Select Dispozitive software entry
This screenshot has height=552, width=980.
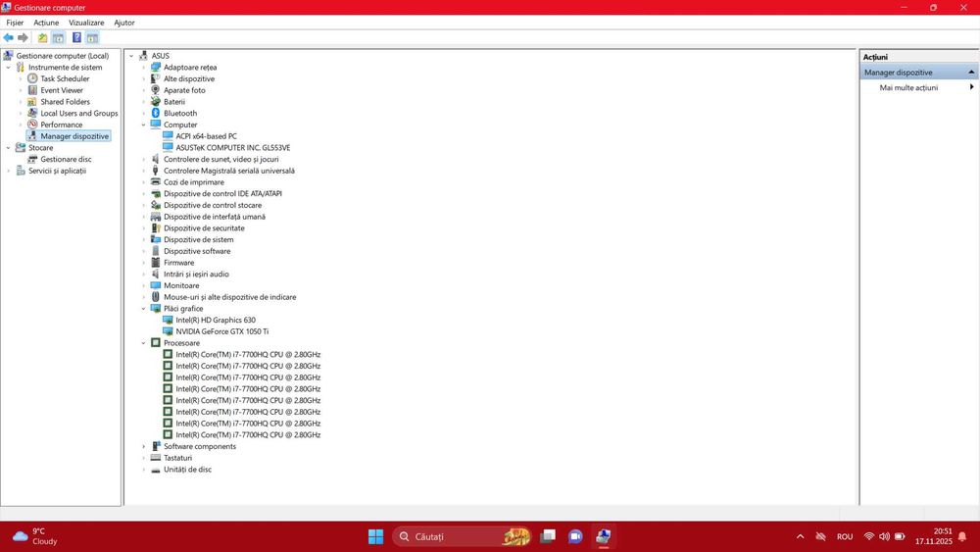click(197, 251)
